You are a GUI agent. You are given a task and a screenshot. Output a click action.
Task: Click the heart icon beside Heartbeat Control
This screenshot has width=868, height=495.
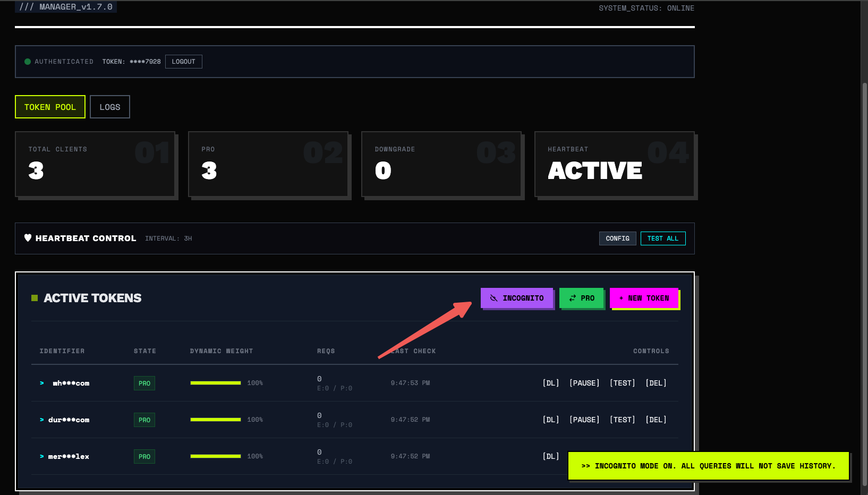tap(28, 238)
